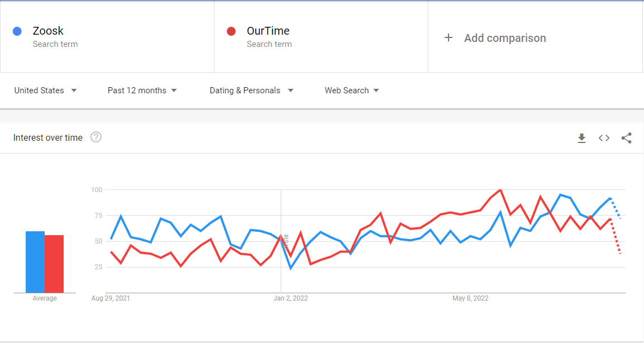Click the plus icon for adding comparison
The width and height of the screenshot is (644, 343).
pyautogui.click(x=448, y=38)
